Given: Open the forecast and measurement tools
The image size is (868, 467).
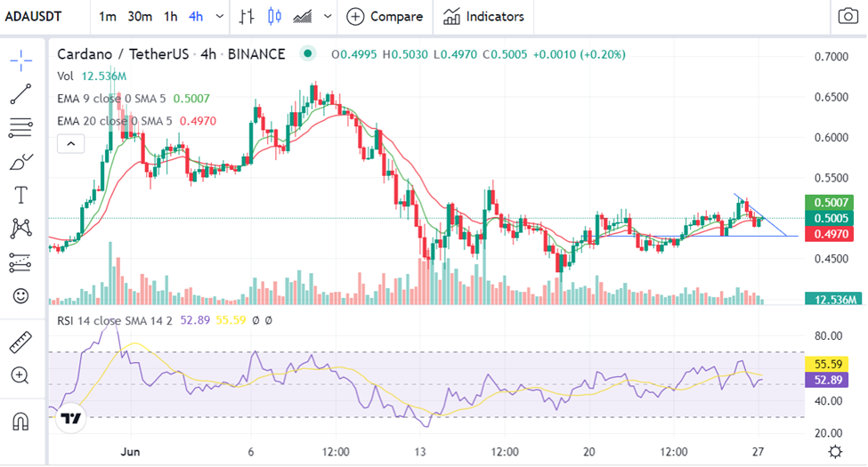Looking at the screenshot, I should click(x=21, y=262).
